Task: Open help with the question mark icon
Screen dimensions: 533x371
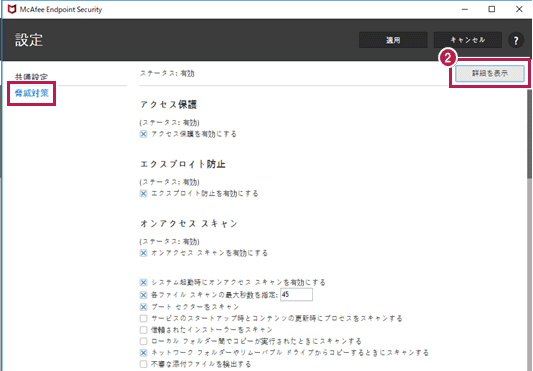Action: tap(516, 40)
